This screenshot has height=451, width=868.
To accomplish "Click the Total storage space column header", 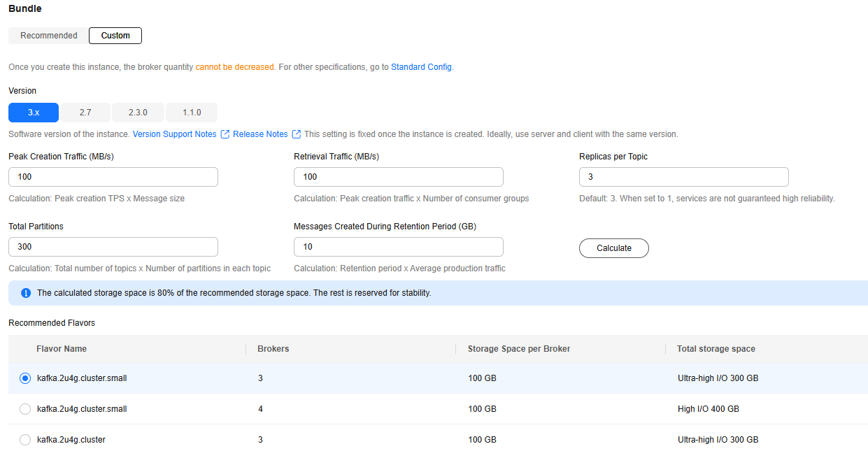I will click(716, 349).
